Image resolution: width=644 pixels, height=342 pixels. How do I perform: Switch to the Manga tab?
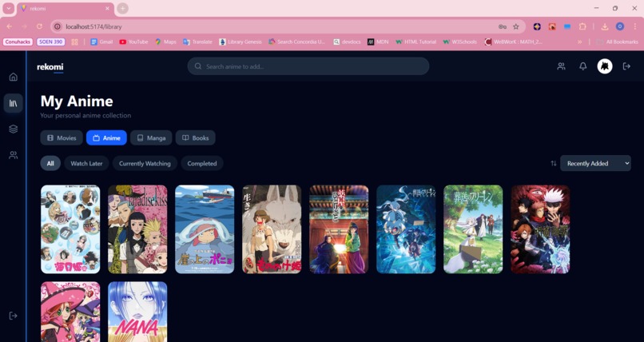pyautogui.click(x=151, y=138)
